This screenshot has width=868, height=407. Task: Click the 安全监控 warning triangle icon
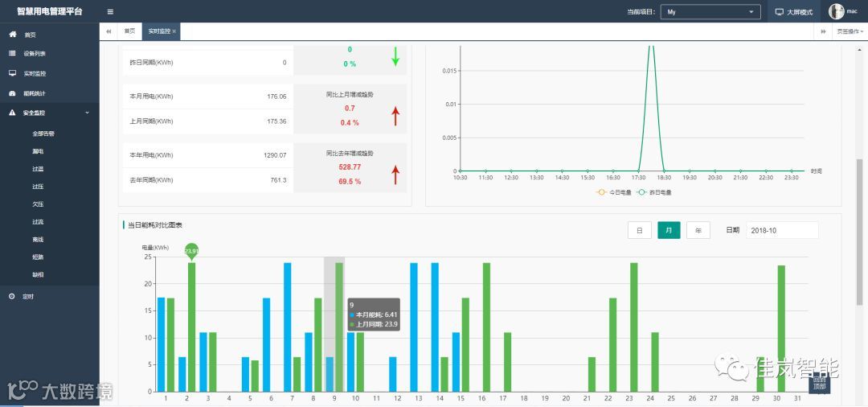pyautogui.click(x=12, y=113)
